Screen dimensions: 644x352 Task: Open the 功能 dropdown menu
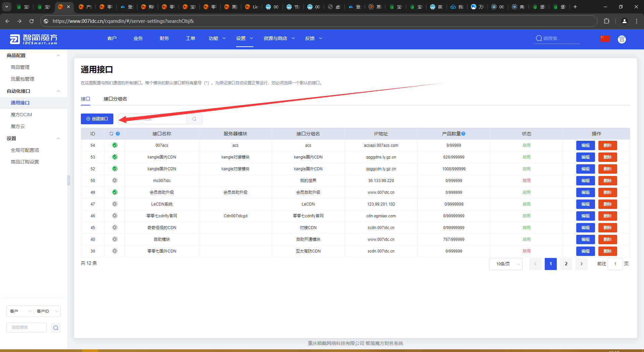tap(217, 38)
